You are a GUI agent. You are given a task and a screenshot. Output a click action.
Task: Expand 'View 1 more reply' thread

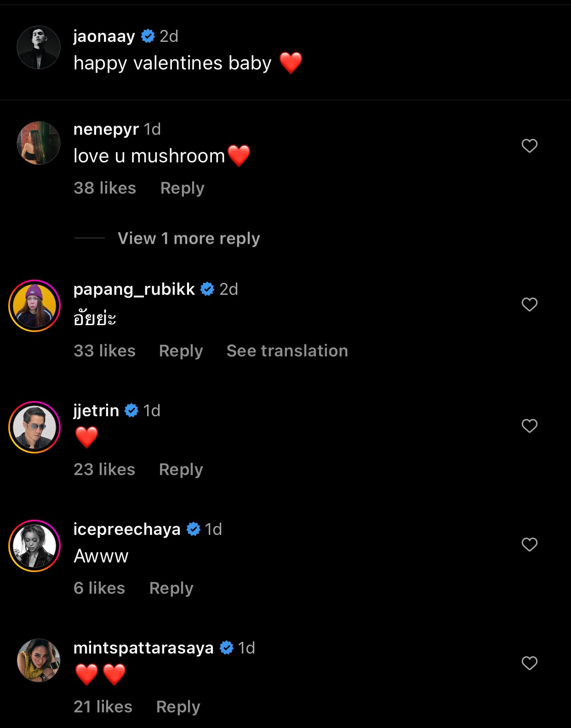[x=188, y=238]
